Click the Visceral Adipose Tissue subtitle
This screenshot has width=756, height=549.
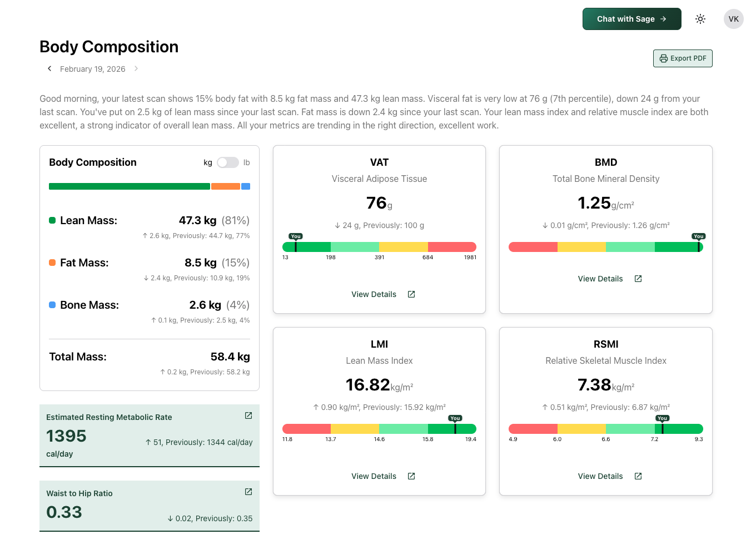pyautogui.click(x=379, y=179)
